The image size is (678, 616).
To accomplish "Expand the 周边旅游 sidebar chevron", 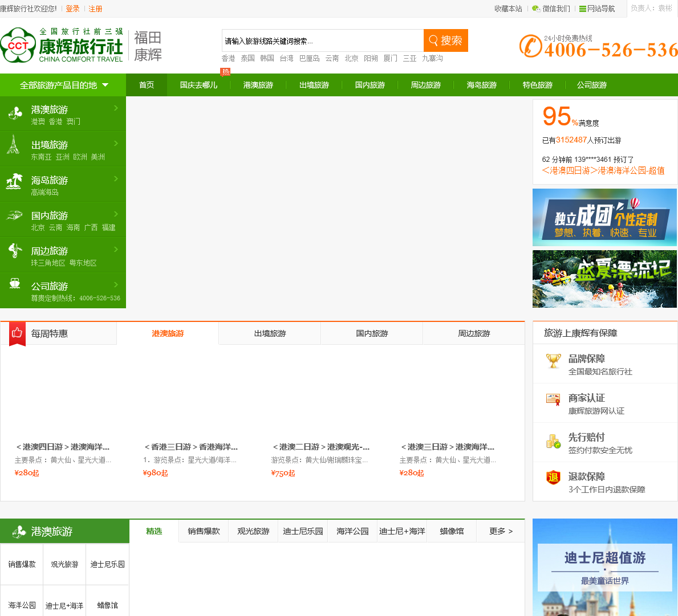I will (116, 249).
